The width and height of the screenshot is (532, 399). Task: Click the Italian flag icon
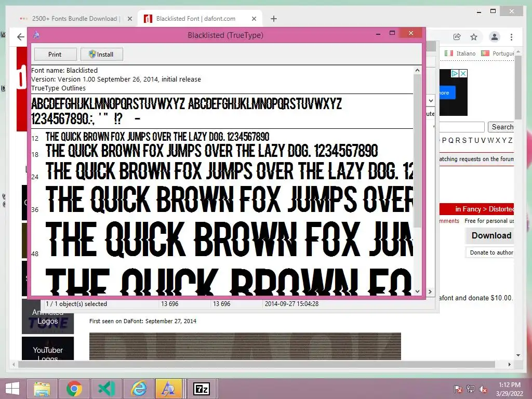coord(449,54)
